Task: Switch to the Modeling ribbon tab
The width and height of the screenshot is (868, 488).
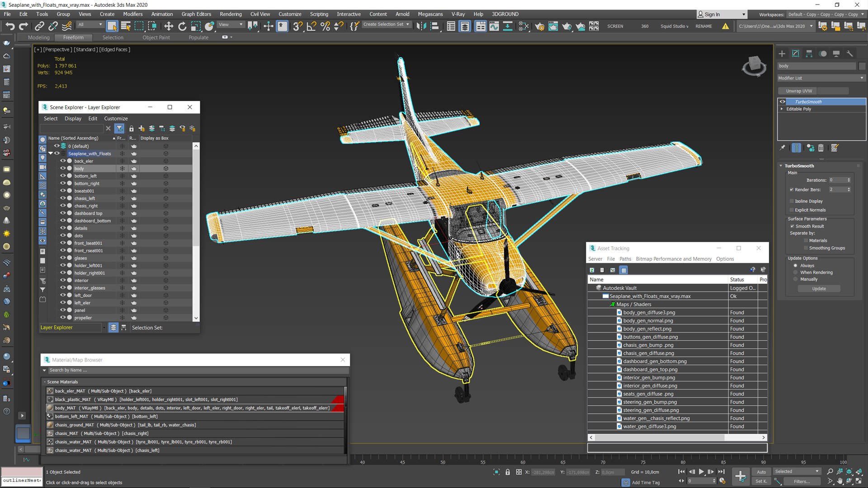Action: (38, 38)
